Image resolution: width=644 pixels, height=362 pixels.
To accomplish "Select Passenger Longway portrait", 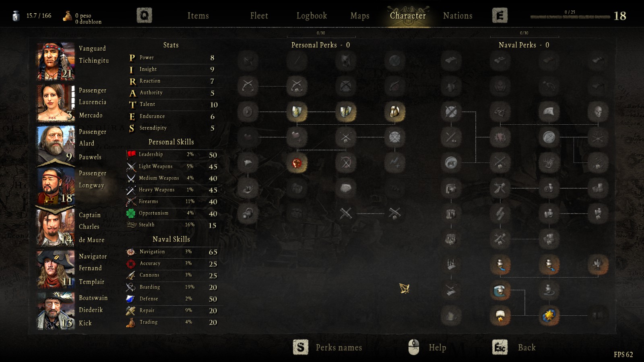I will (56, 186).
